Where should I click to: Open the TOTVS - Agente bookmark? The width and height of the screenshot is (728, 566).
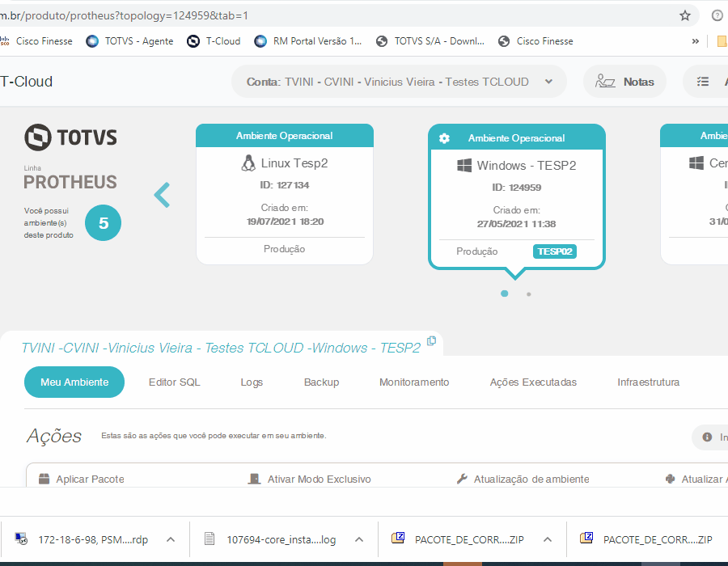coord(129,41)
